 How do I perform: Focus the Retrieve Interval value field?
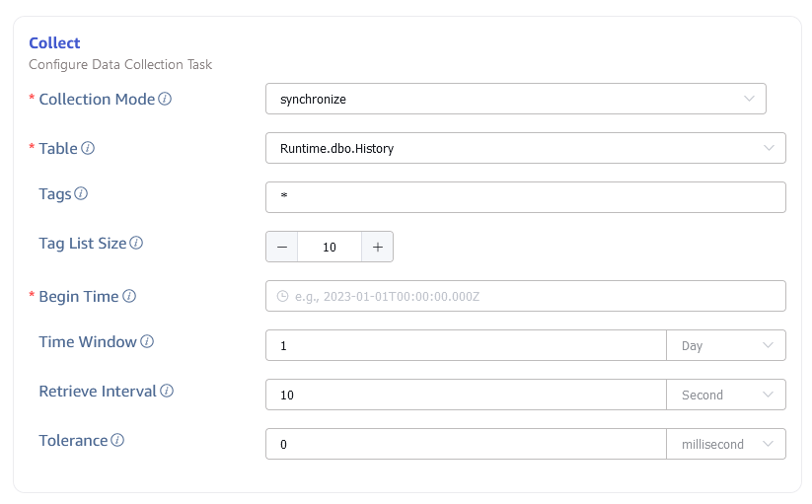[x=466, y=395]
